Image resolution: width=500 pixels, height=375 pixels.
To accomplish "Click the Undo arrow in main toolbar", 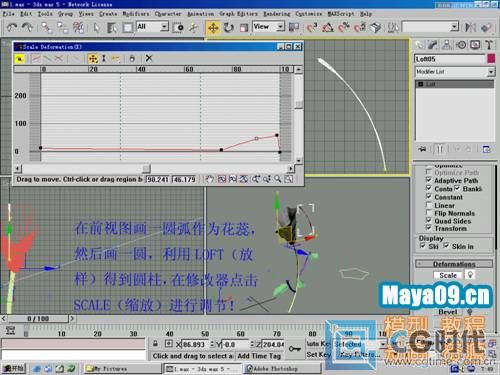I will [12, 27].
